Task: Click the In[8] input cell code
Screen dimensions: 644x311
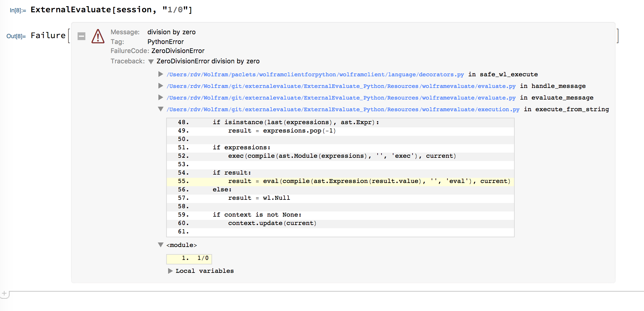Action: coord(112,10)
